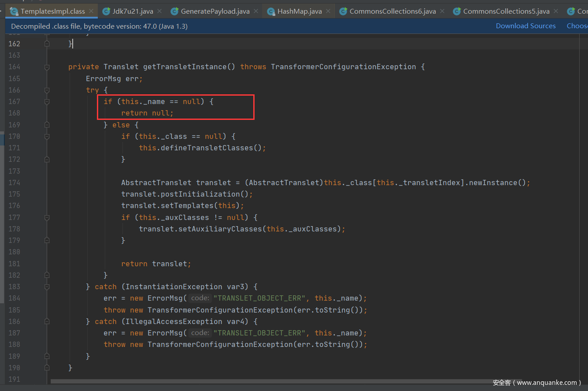Close the GeneratePayload.java tab
The width and height of the screenshot is (588, 391).
pos(256,11)
